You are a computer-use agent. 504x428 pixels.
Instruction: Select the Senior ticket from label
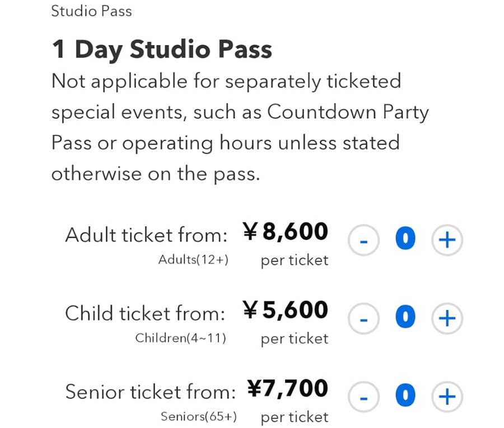coord(150,392)
